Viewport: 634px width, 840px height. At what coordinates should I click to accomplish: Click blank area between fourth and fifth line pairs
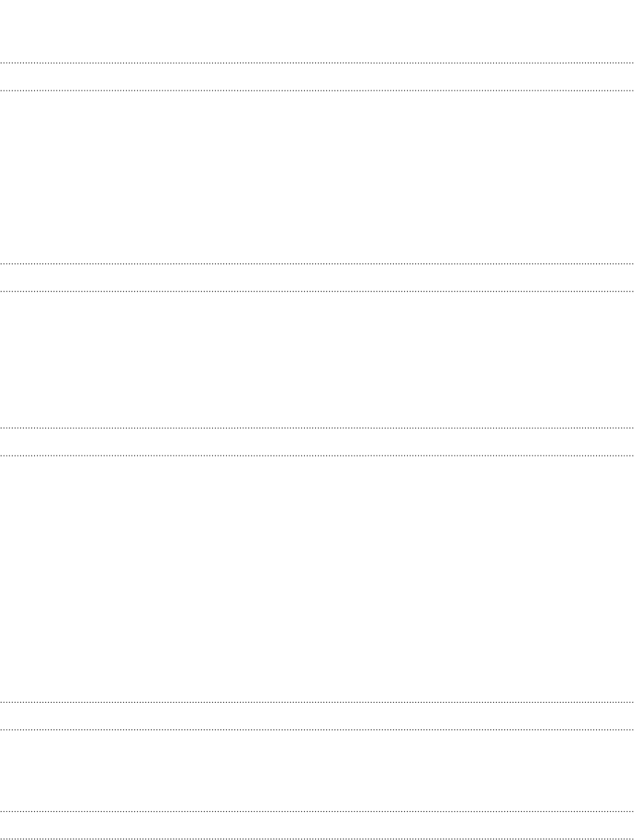[317, 770]
